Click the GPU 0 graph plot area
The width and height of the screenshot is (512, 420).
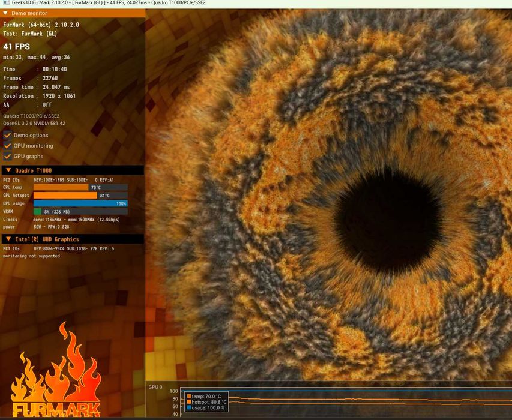click(x=346, y=402)
